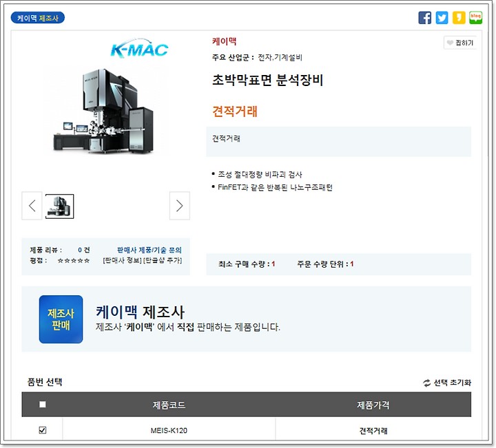
Task: Reset selection with 선택 초기화
Action: [447, 383]
